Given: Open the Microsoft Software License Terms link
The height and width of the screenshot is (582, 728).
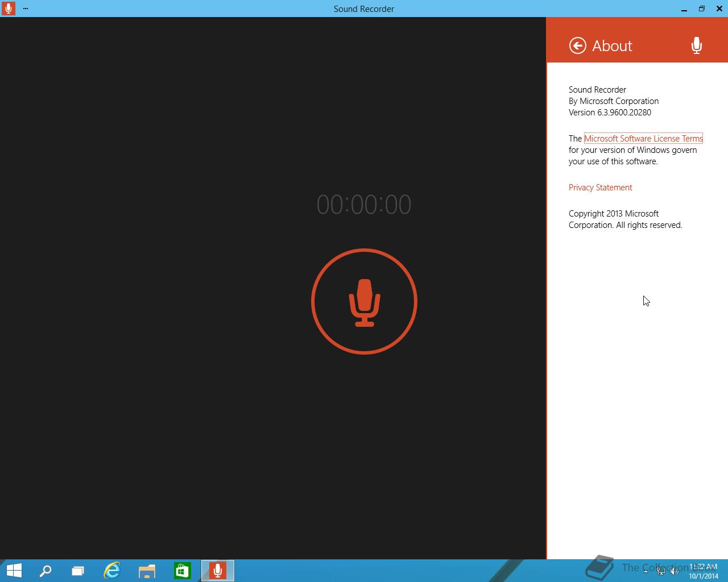Looking at the screenshot, I should [x=643, y=138].
